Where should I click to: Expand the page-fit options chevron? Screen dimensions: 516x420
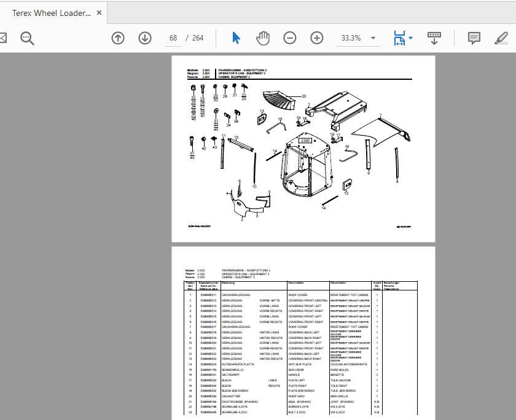coord(410,37)
